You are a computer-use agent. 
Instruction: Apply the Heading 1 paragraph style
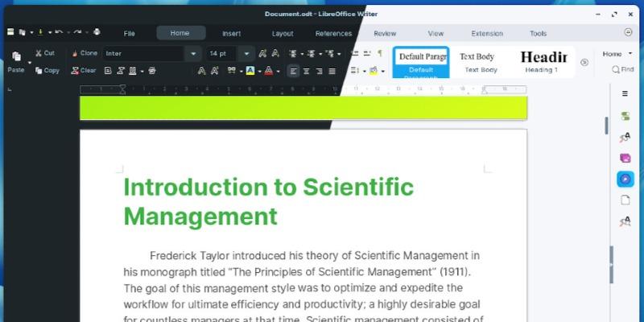pyautogui.click(x=543, y=61)
